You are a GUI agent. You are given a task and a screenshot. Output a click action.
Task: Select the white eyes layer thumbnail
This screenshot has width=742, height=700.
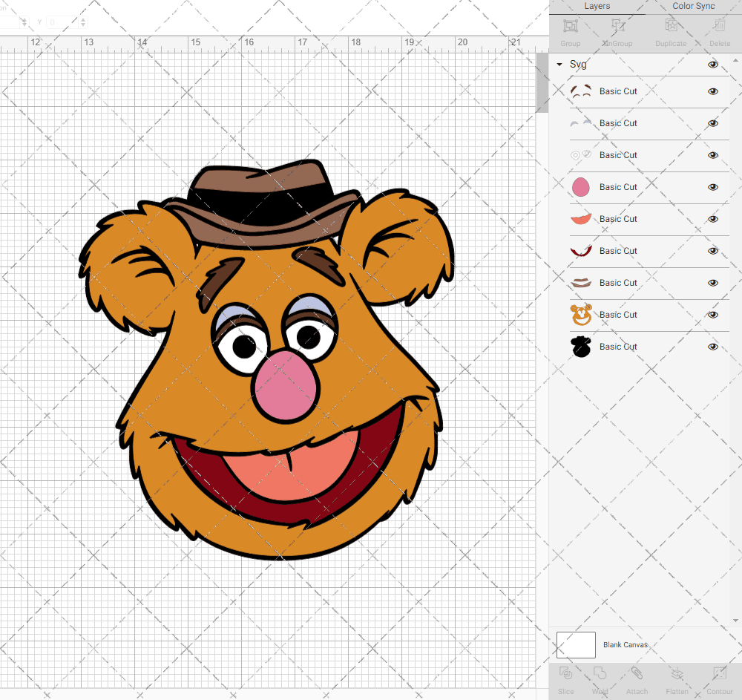[x=581, y=154]
